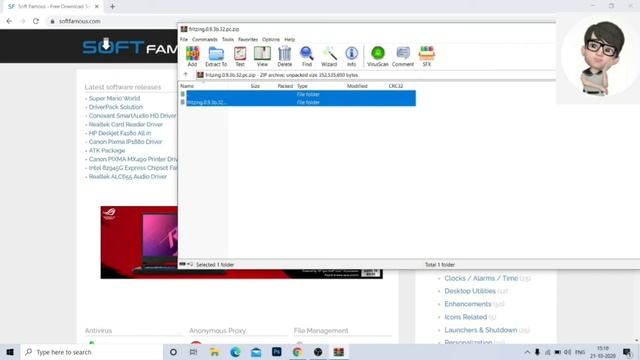Click the SFX toolbar icon
The image size is (640, 360).
[x=427, y=56]
